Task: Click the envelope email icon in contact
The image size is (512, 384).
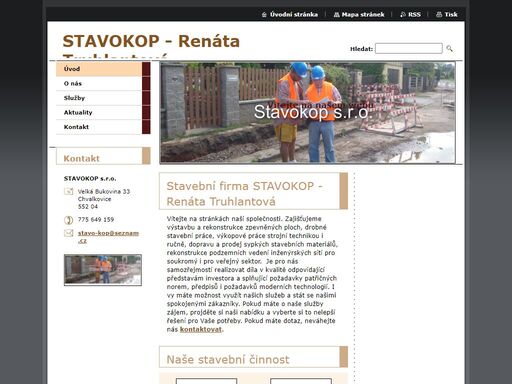Action: [x=68, y=233]
